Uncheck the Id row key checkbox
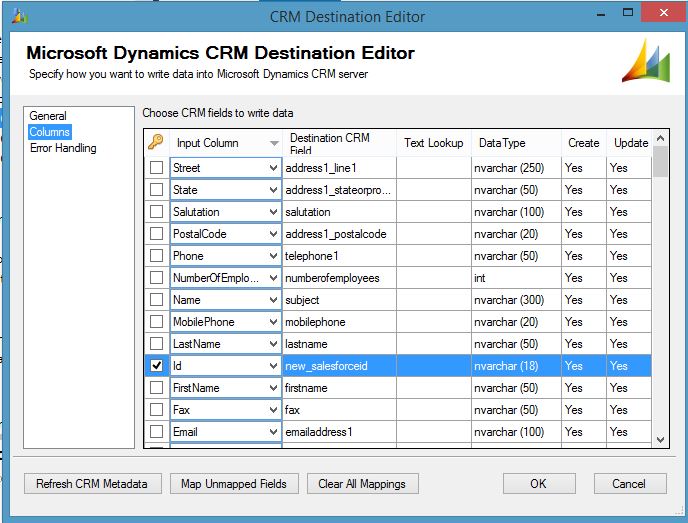Viewport: 688px width, 523px height. click(x=156, y=366)
